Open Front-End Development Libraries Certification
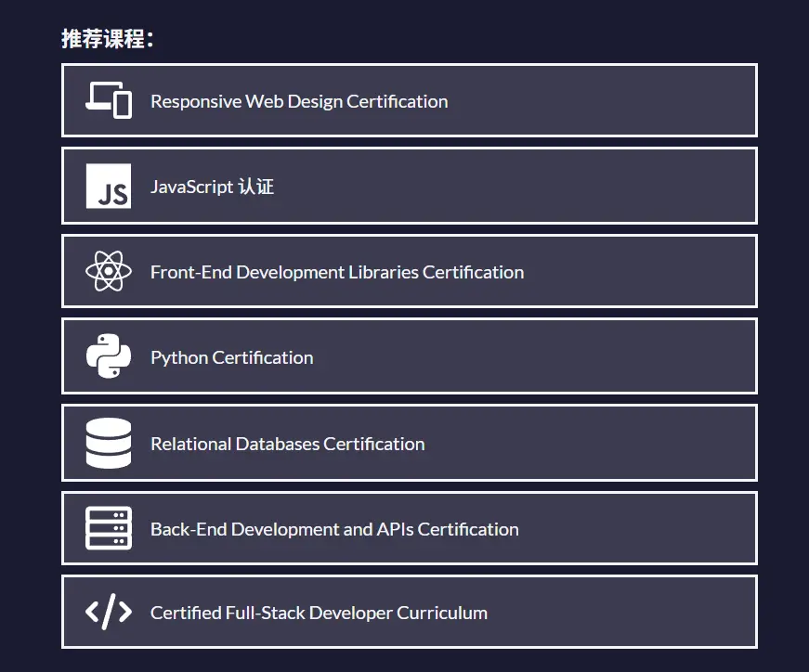The image size is (809, 672). coord(410,271)
